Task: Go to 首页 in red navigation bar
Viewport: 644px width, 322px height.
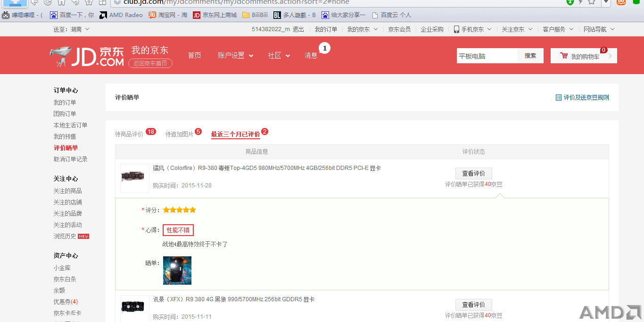Action: pos(194,56)
